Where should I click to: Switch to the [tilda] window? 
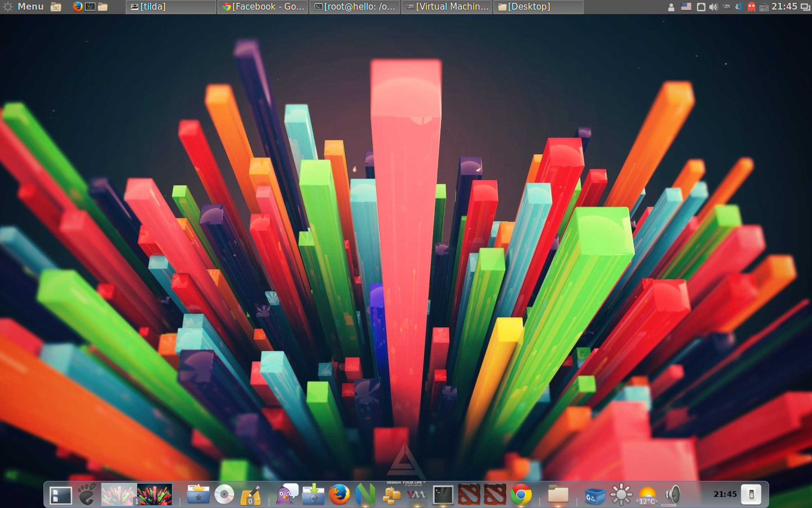[171, 7]
